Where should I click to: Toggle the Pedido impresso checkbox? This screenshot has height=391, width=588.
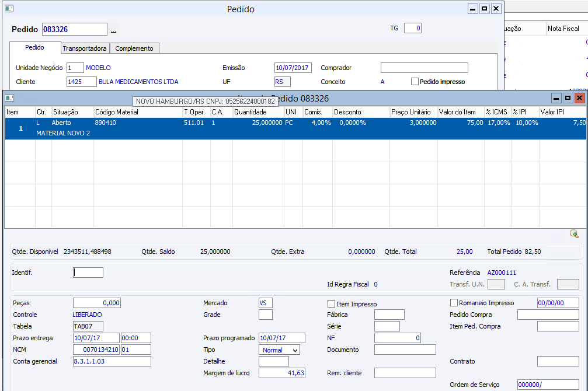point(415,82)
